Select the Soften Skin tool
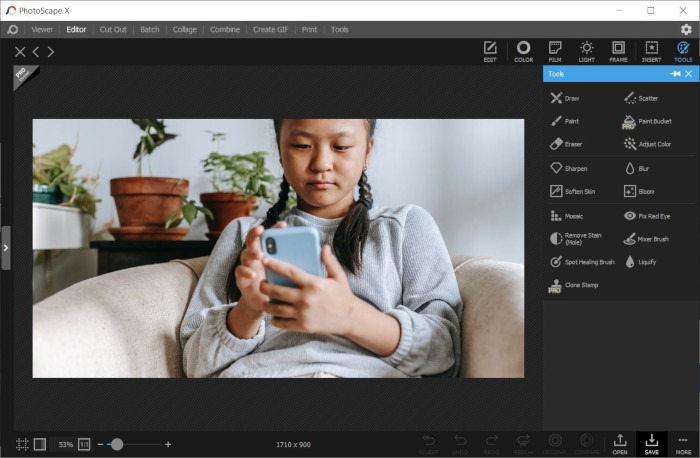Screen dimensions: 700x458 pos(572,192)
